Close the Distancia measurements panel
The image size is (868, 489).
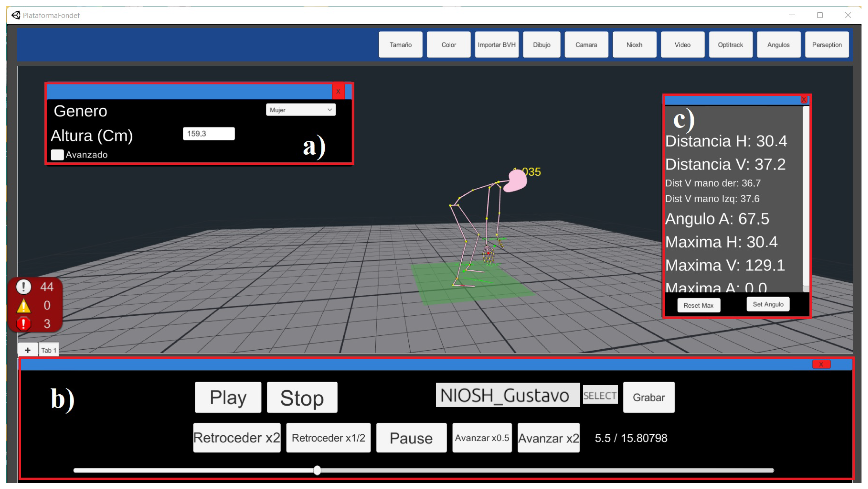click(804, 99)
